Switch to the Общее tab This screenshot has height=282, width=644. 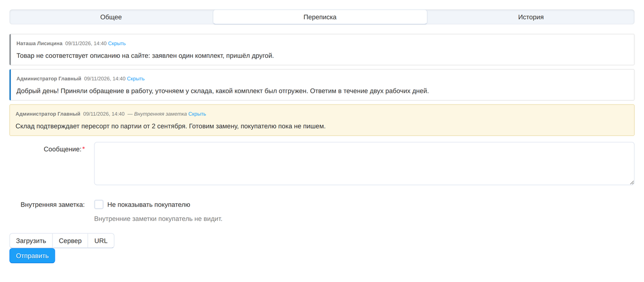(x=111, y=17)
